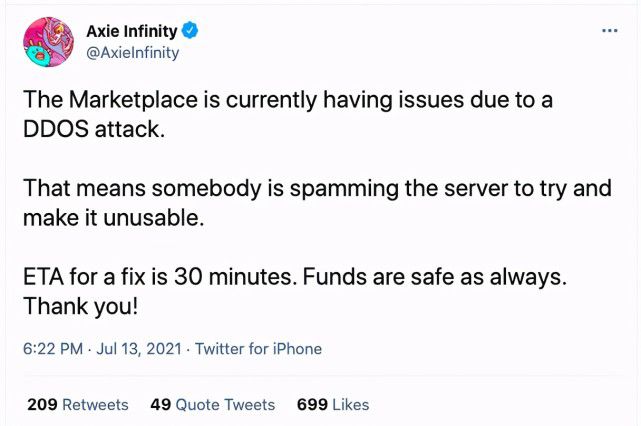
Task: Click the Thank you! text
Action: [81, 307]
